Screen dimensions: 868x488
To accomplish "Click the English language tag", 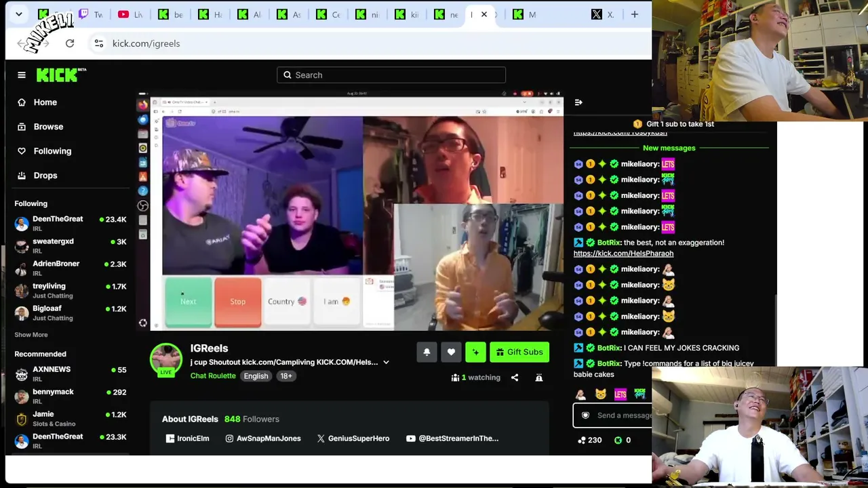I will coord(256,376).
